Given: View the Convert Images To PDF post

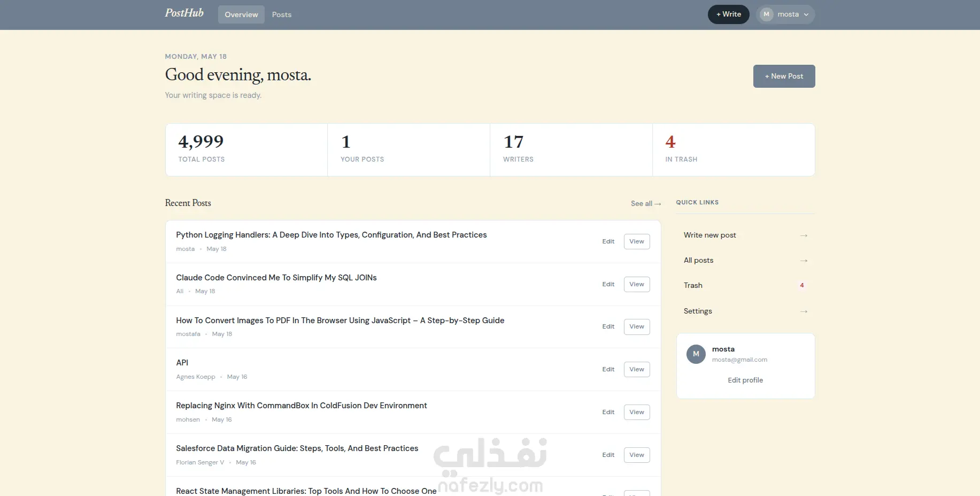Looking at the screenshot, I should coord(637,326).
